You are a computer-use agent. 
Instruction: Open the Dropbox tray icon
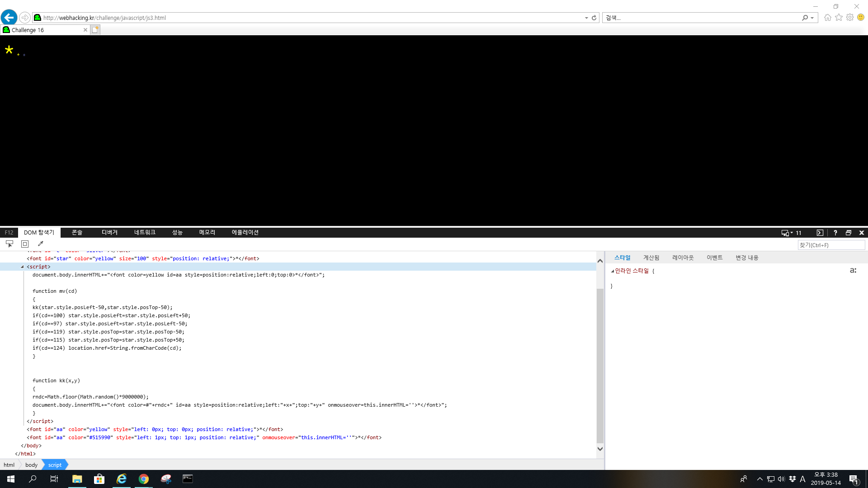coord(793,479)
